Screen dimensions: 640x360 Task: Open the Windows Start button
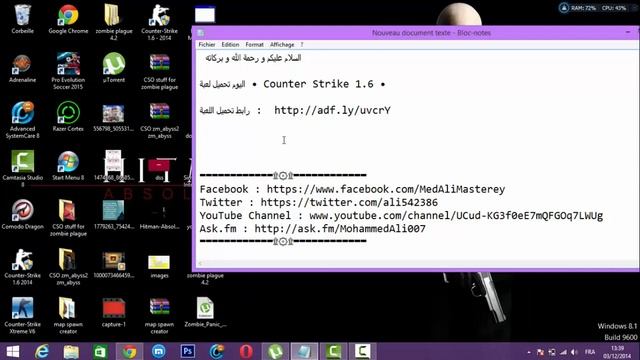coord(13,351)
